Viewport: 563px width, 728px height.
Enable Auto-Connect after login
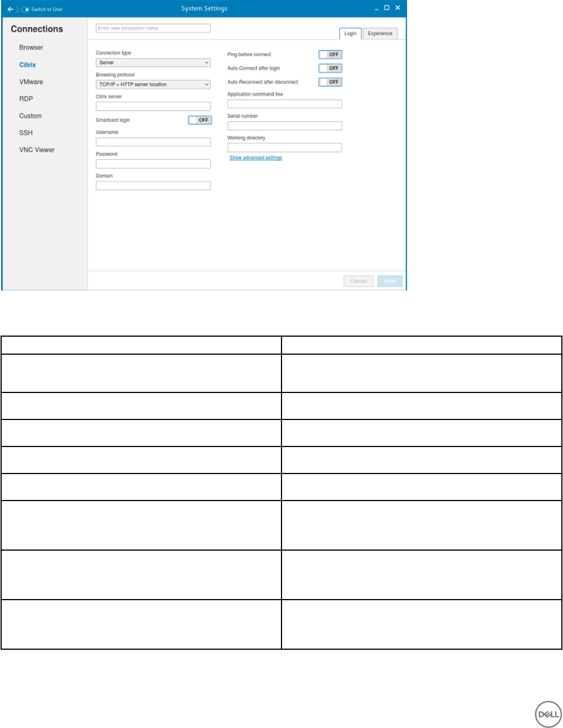pos(330,68)
